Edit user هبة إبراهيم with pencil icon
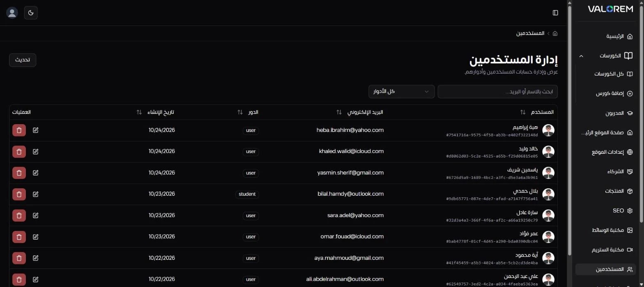 pos(36,130)
